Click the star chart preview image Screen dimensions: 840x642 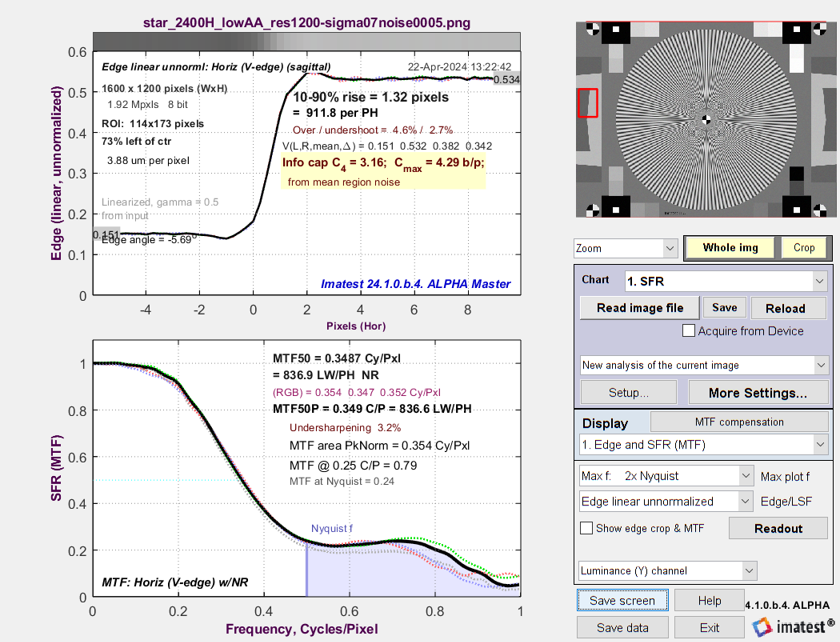click(x=704, y=119)
